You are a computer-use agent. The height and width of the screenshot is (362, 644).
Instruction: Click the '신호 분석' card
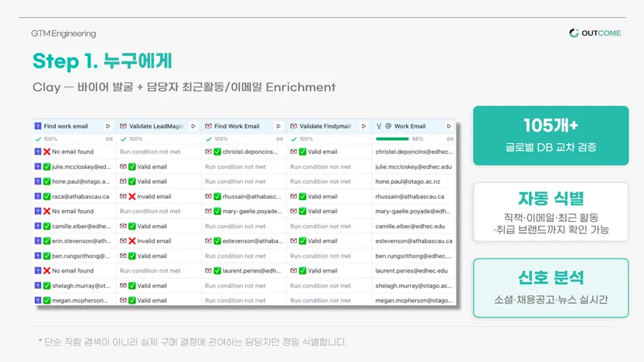tap(551, 288)
